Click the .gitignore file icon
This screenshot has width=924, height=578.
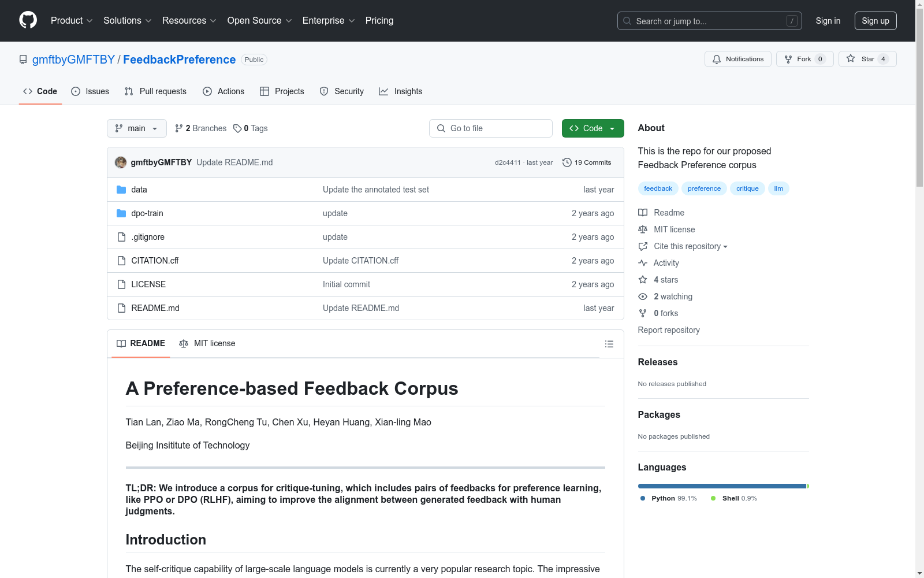pos(121,237)
